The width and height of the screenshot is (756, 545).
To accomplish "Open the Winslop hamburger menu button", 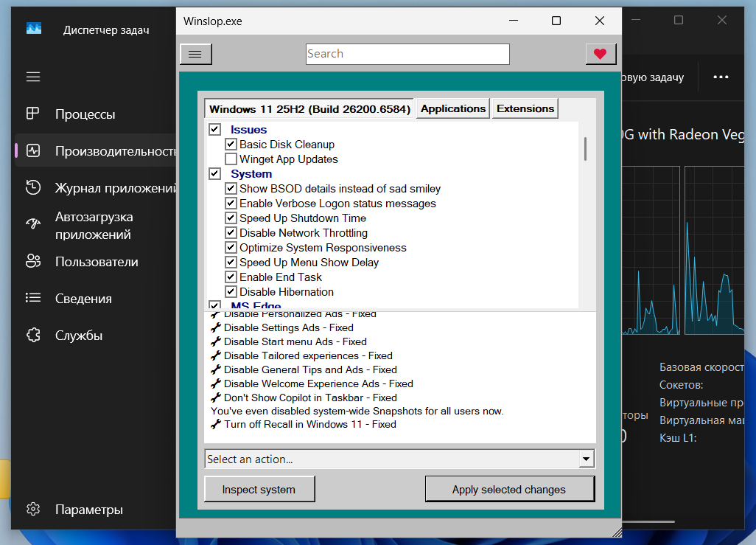I will click(x=196, y=54).
